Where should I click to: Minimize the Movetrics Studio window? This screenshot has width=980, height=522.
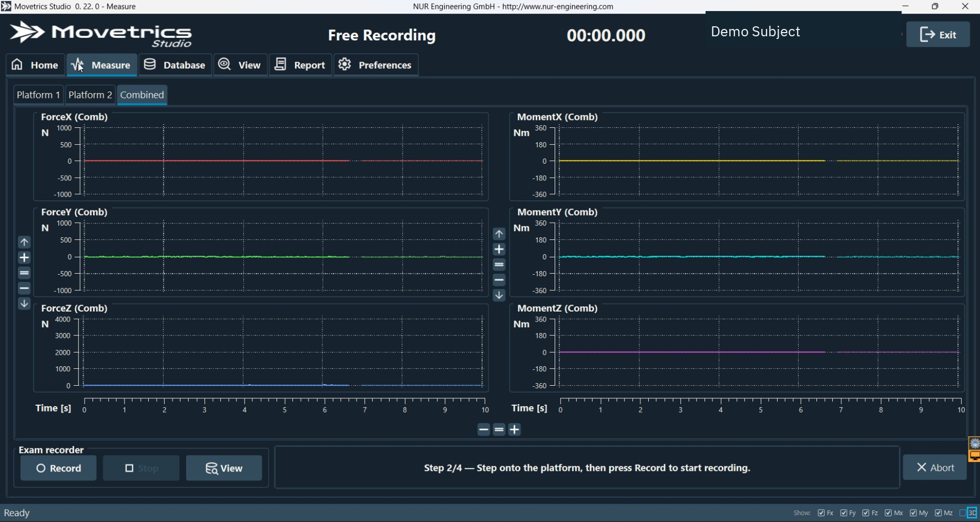(905, 6)
